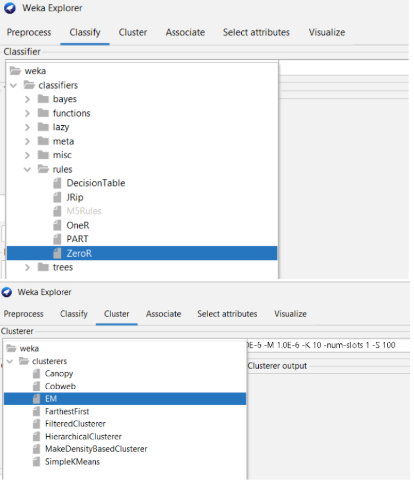Image resolution: width=414 pixels, height=485 pixels.
Task: Click the clusterers folder icon
Action: [x=24, y=361]
